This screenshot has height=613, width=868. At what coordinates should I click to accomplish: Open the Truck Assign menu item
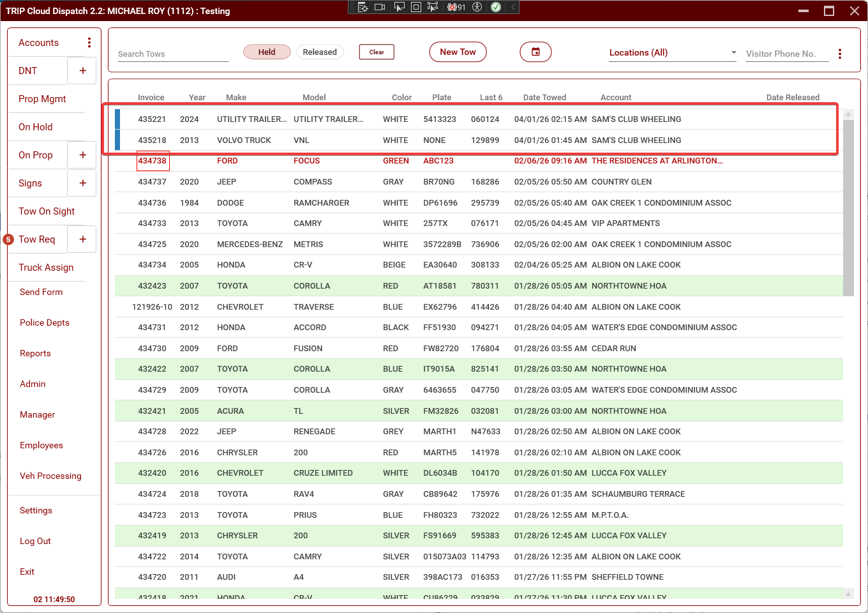pos(46,268)
